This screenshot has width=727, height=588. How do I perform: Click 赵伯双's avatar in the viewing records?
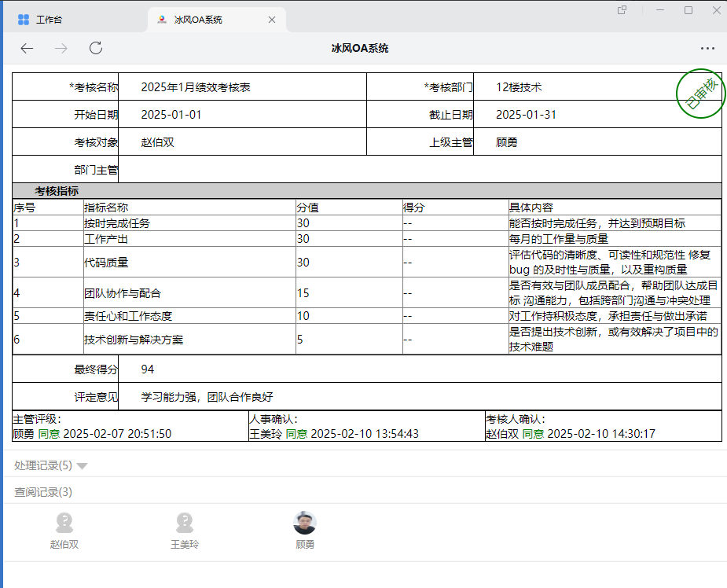tap(64, 524)
